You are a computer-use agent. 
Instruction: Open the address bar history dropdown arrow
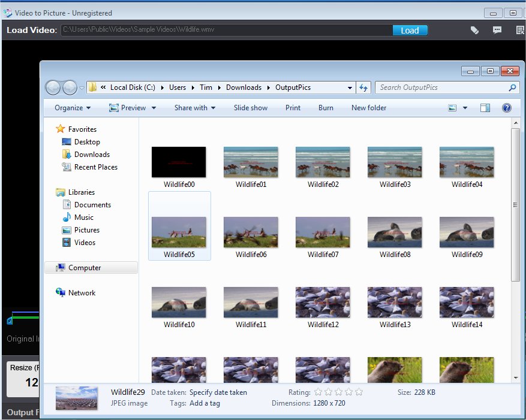coord(350,87)
